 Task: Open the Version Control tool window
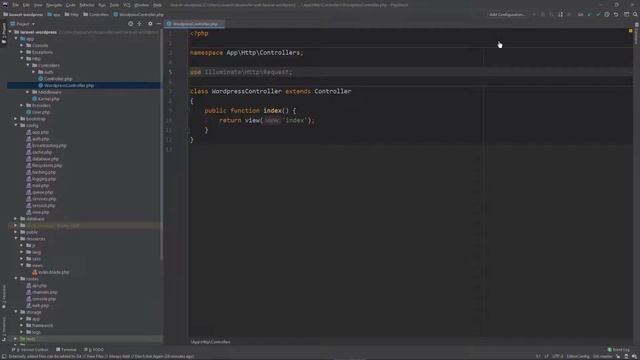(x=31, y=350)
